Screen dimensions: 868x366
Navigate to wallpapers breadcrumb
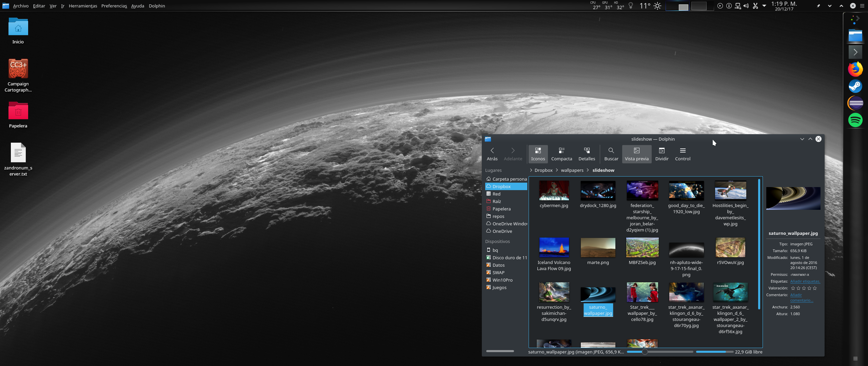[x=572, y=170]
